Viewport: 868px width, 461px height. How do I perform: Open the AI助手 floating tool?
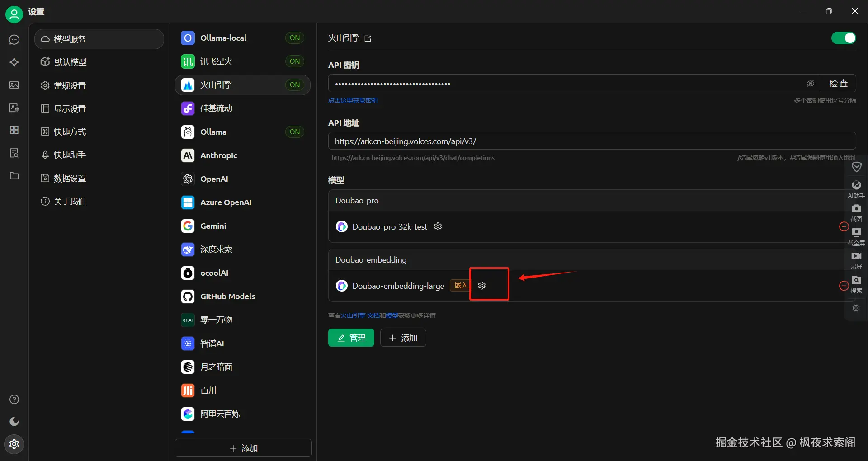point(856,189)
